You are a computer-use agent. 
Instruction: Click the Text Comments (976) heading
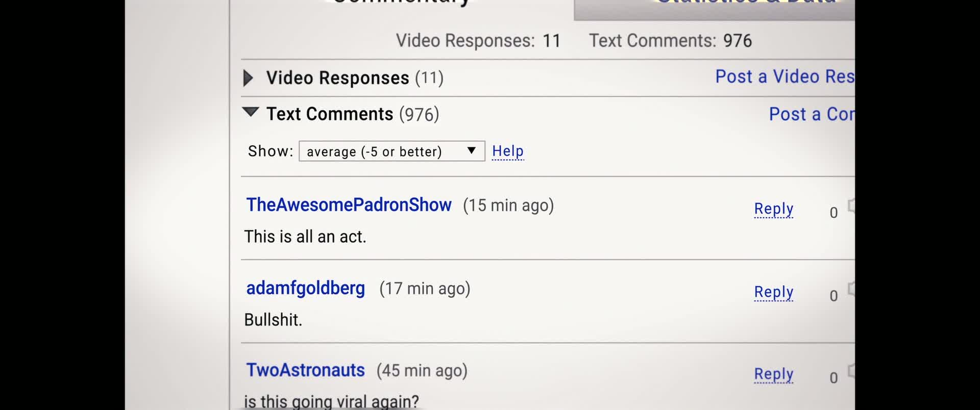[353, 114]
